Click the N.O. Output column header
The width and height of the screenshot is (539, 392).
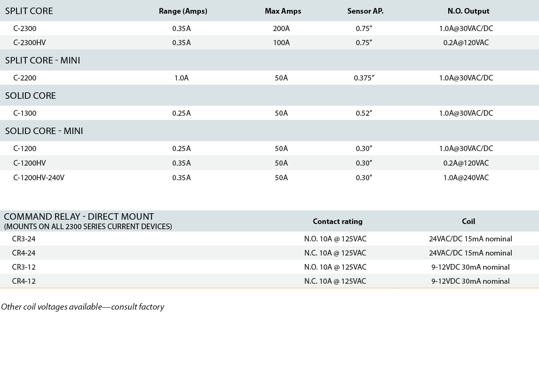(x=468, y=11)
